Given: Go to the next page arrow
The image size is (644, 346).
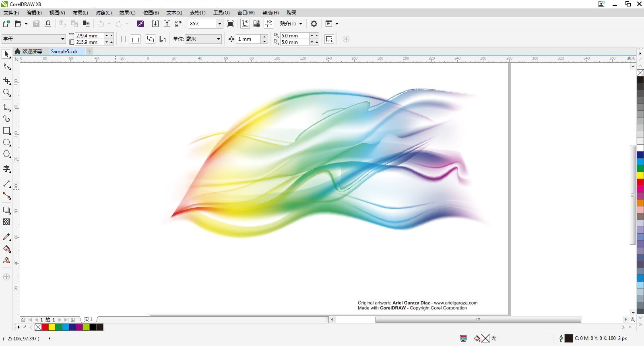Looking at the screenshot, I should click(60, 320).
